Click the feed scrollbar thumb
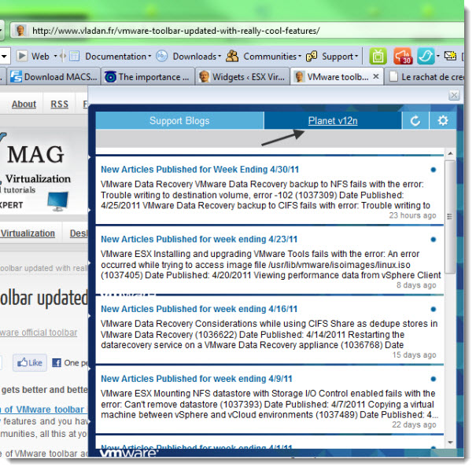 (x=450, y=216)
